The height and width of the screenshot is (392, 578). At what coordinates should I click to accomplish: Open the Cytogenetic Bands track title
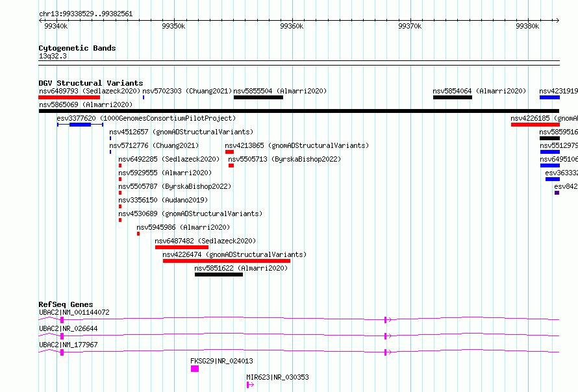77,48
